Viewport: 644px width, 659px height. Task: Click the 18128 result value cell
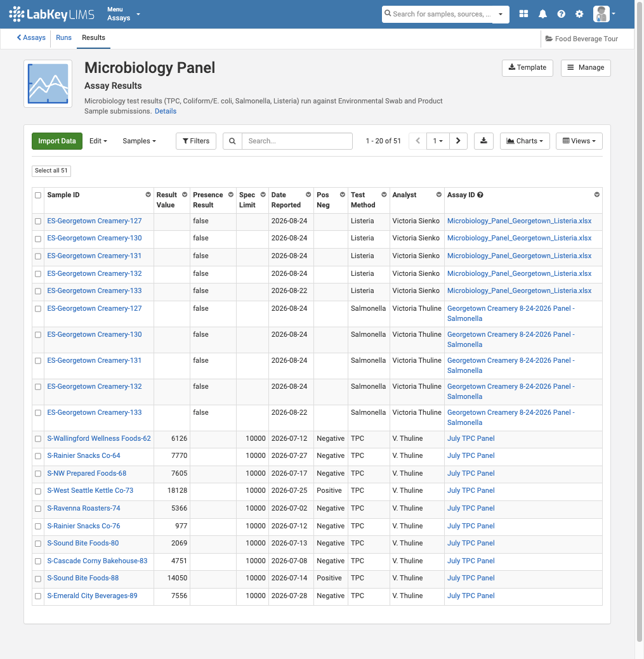click(x=172, y=491)
